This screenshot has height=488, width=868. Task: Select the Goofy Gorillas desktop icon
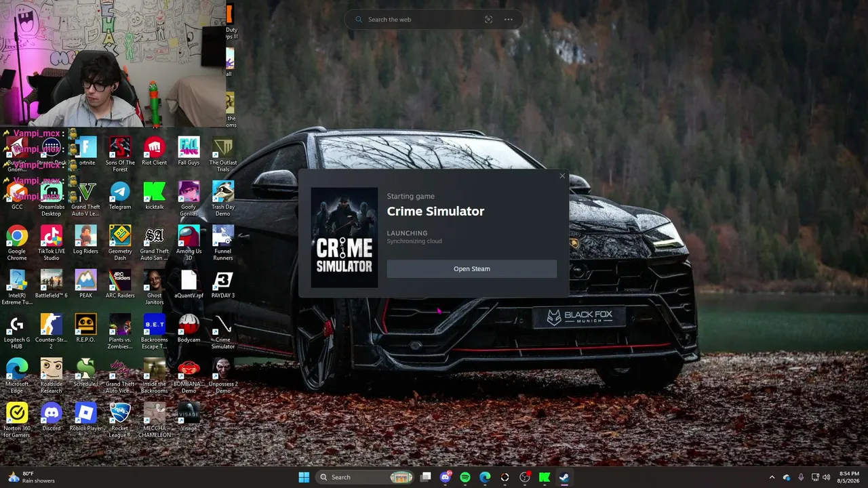pos(189,199)
